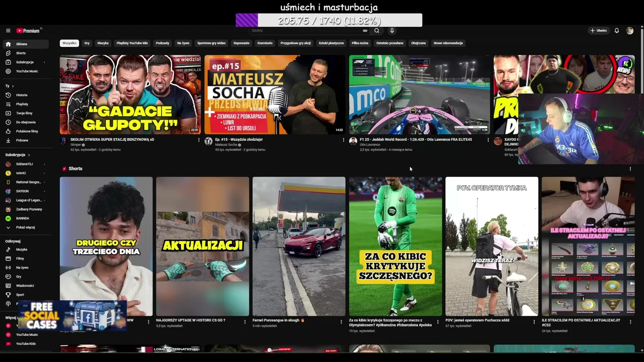The image size is (644, 362).
Task: Click the search magnifier button
Action: pyautogui.click(x=376, y=31)
